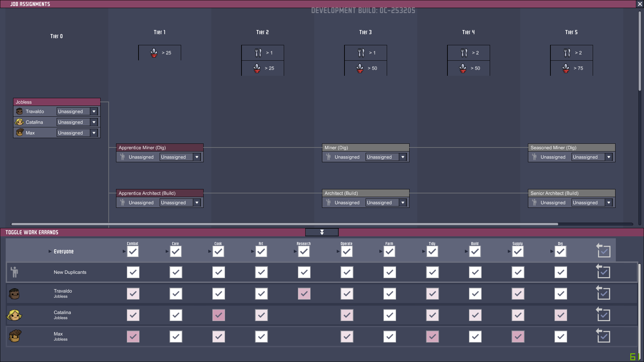Click Catalina's portrait icon in errands list

click(14, 315)
